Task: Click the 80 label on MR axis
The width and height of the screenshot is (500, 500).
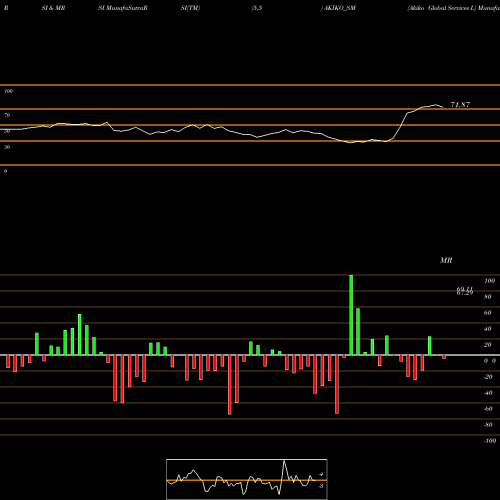Action: [488, 297]
